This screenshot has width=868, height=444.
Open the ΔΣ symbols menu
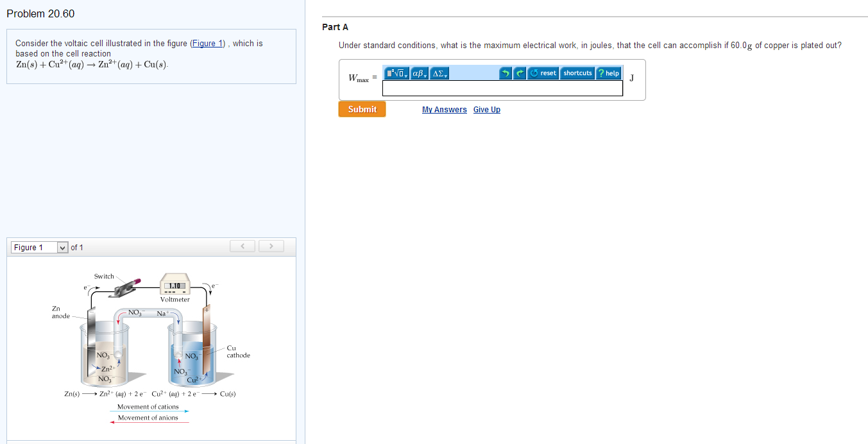point(439,73)
